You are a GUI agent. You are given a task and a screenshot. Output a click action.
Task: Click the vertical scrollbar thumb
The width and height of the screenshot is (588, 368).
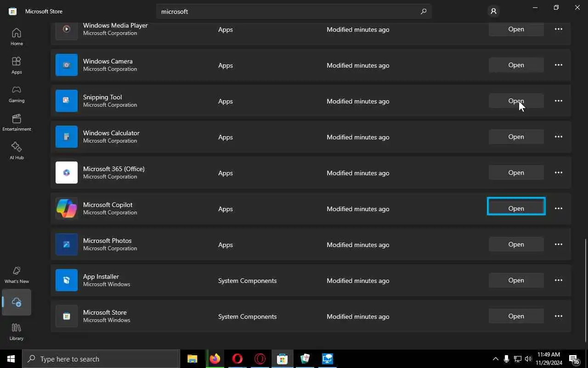tap(586, 290)
